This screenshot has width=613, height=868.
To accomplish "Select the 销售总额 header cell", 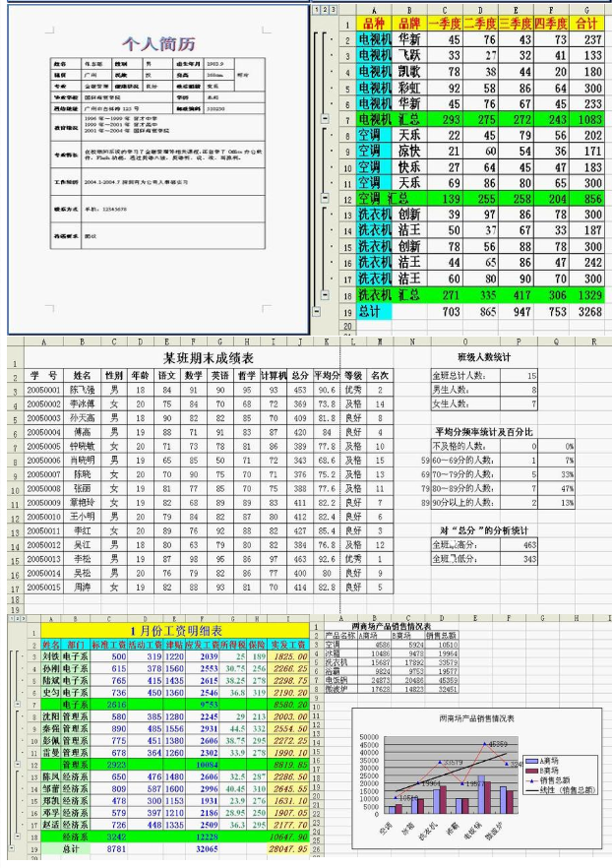I will pyautogui.click(x=442, y=636).
